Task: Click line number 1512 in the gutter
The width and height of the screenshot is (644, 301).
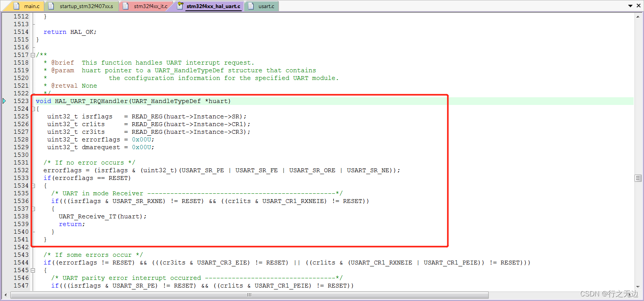Action: (21, 17)
